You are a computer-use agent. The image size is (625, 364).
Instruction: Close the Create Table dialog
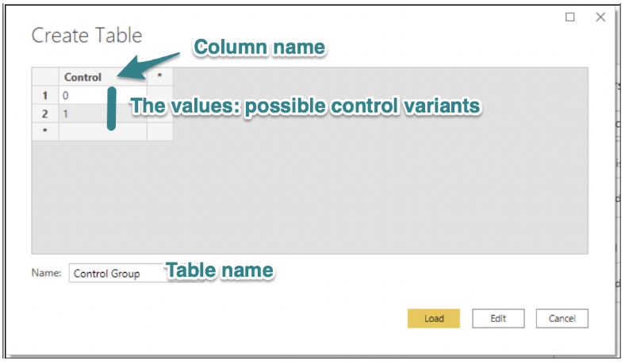(x=600, y=17)
